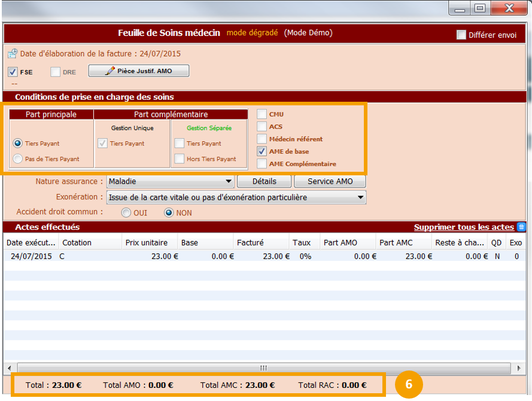Image resolution: width=532 pixels, height=401 pixels.
Task: Click the horizontal scrollbar of the acts table
Action: (263, 367)
